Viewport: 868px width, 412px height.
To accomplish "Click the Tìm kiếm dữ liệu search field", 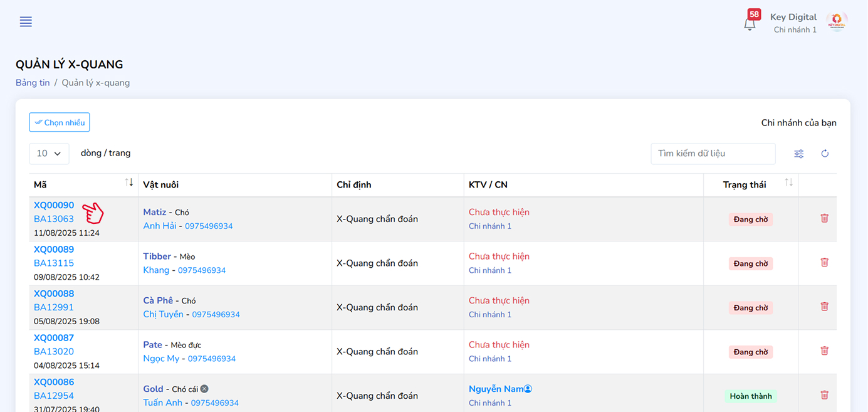I will [713, 154].
